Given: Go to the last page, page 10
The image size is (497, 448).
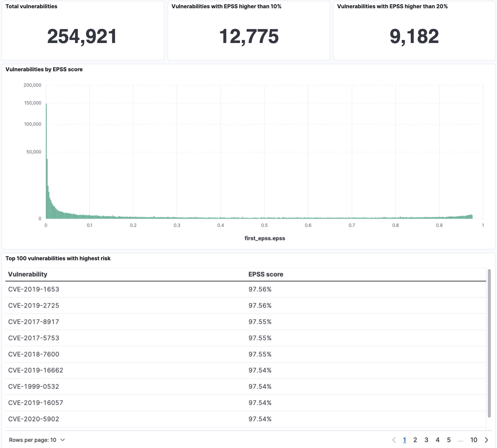Looking at the screenshot, I should coord(474,440).
